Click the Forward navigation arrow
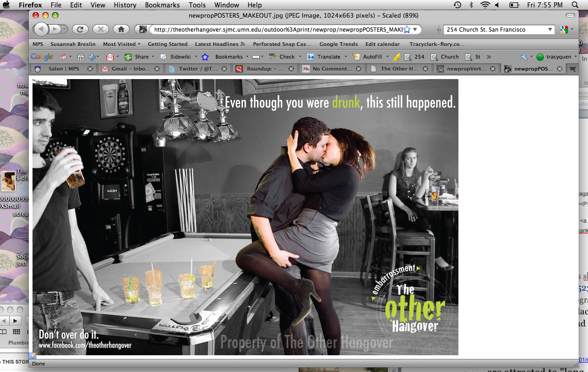The width and height of the screenshot is (588, 372). click(x=55, y=29)
